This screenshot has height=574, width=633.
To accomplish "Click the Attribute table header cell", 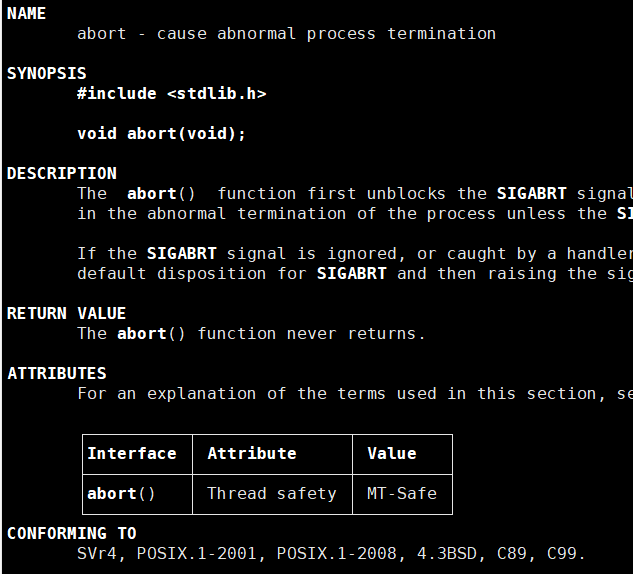I will click(x=252, y=453).
